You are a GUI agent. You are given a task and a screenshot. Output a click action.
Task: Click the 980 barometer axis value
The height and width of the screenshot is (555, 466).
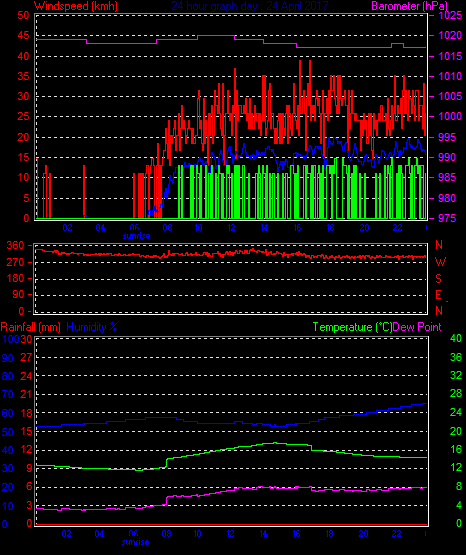click(x=447, y=198)
